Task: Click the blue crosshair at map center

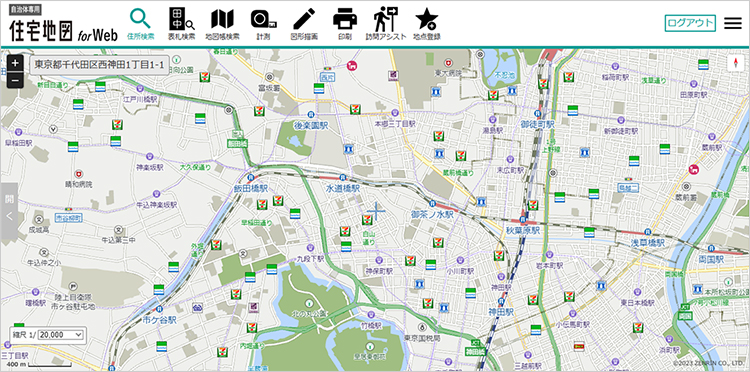Action: tap(376, 211)
